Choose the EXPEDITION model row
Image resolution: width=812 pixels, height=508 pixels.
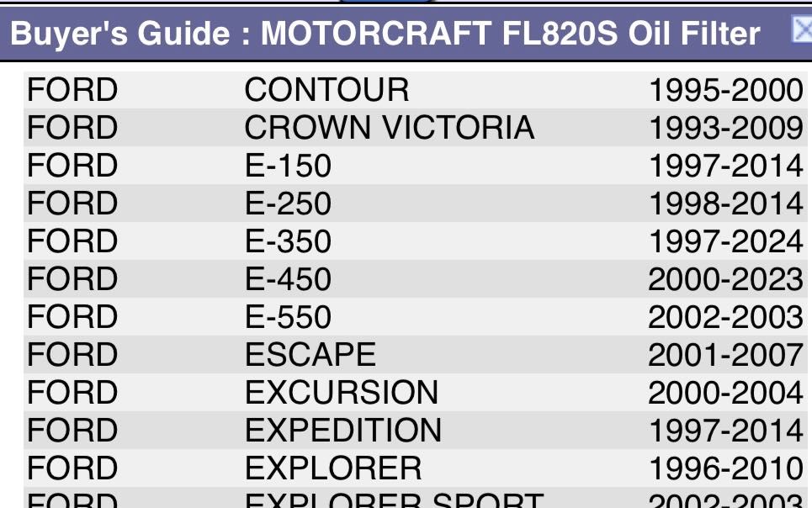(x=343, y=431)
